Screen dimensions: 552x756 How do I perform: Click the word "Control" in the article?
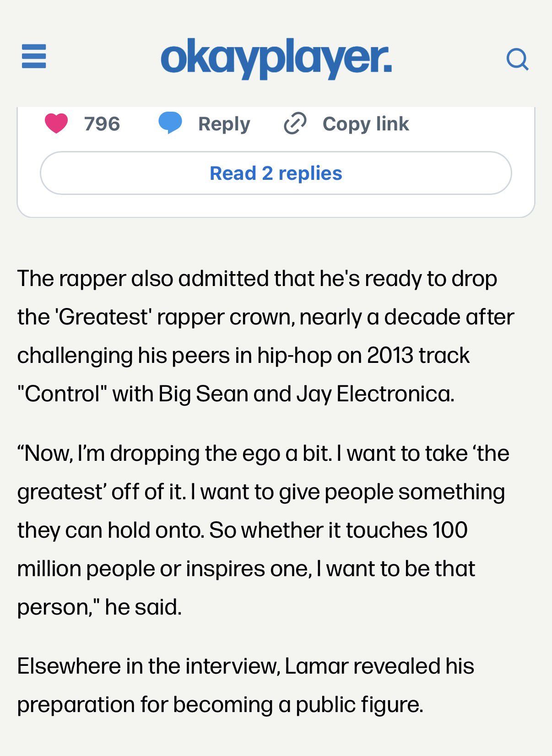click(62, 394)
